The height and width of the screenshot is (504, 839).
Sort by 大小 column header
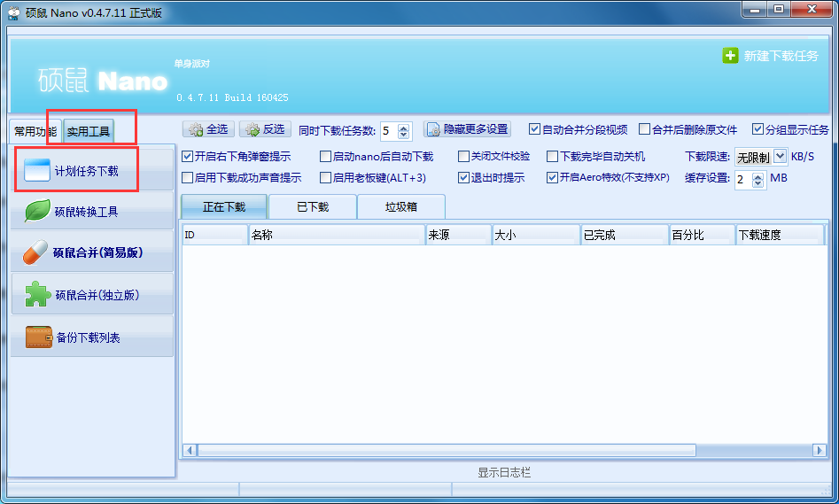tap(536, 235)
